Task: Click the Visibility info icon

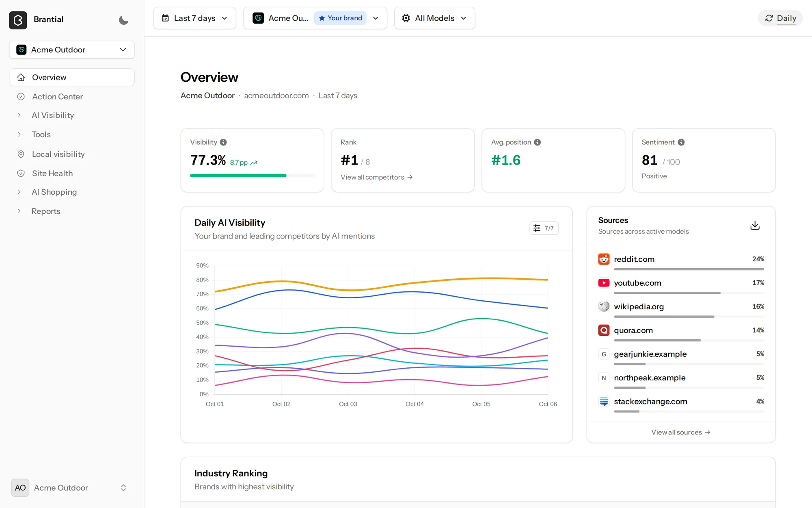Action: tap(223, 142)
